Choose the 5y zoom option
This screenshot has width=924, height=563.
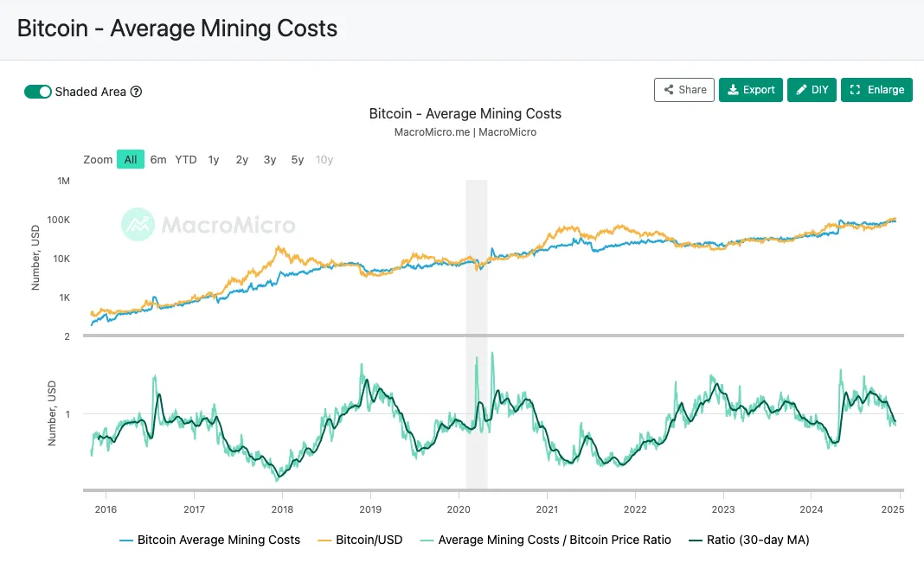(297, 159)
